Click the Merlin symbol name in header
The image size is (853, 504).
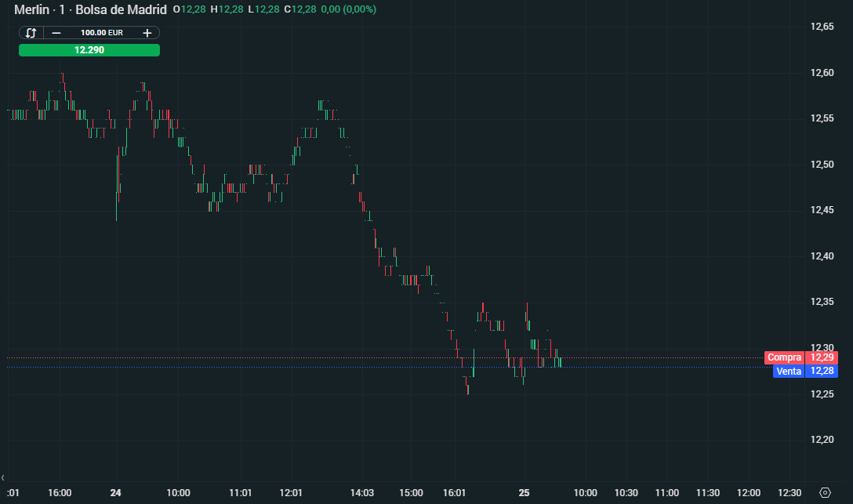31,9
